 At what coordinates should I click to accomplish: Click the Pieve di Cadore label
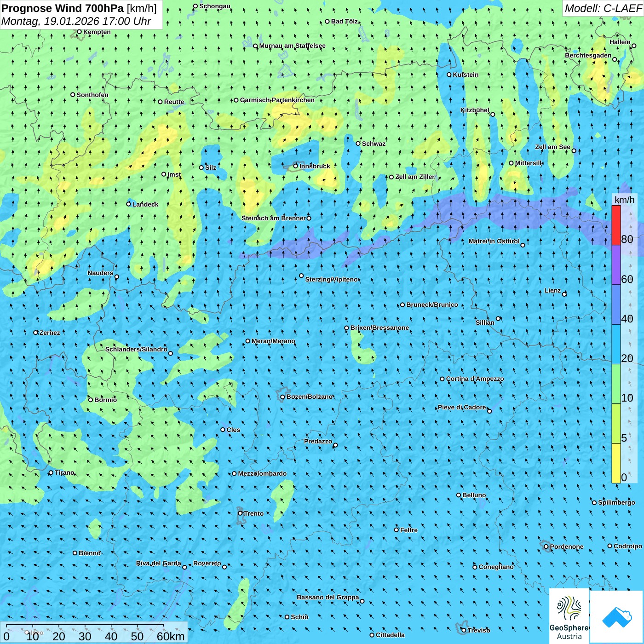(x=462, y=407)
